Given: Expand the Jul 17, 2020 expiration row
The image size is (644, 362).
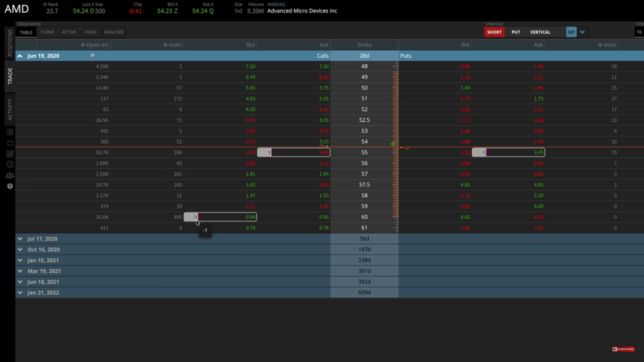Looking at the screenshot, I should [x=20, y=239].
